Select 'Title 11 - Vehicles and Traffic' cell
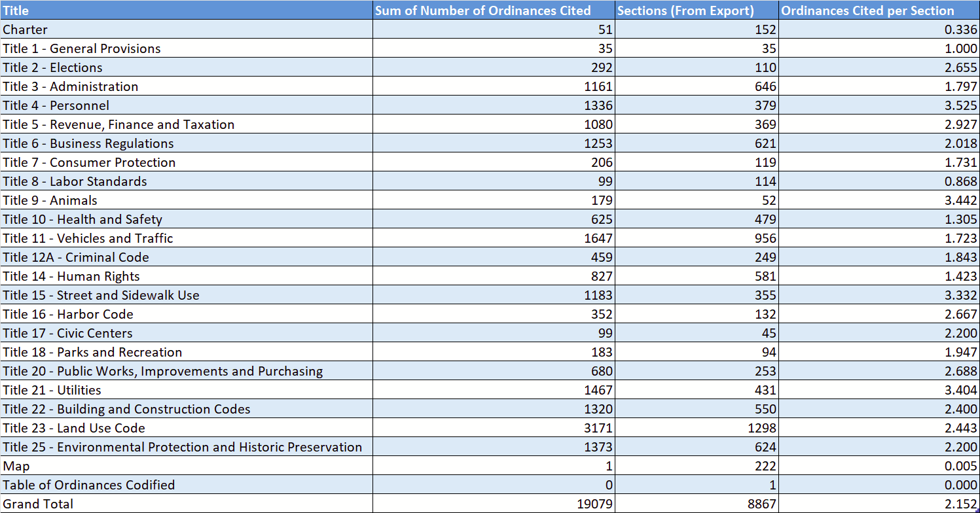The image size is (980, 513). (x=187, y=238)
